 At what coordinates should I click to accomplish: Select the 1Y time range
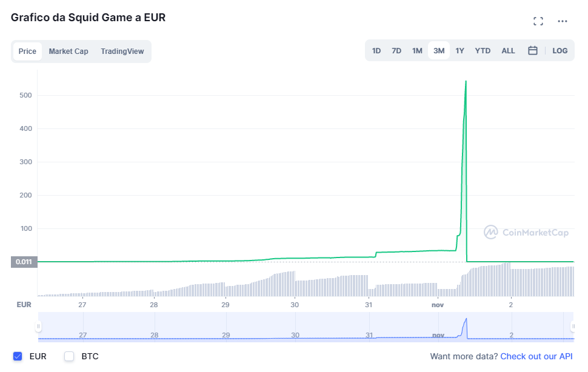click(x=459, y=50)
